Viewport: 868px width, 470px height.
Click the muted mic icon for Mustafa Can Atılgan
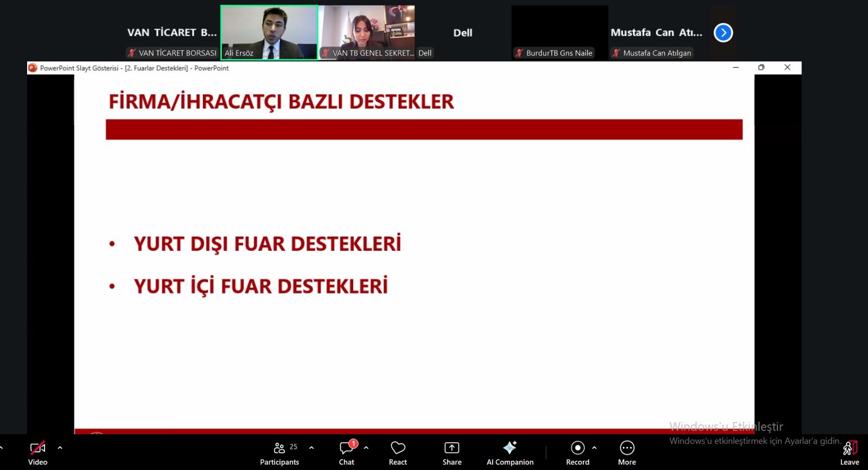(616, 53)
